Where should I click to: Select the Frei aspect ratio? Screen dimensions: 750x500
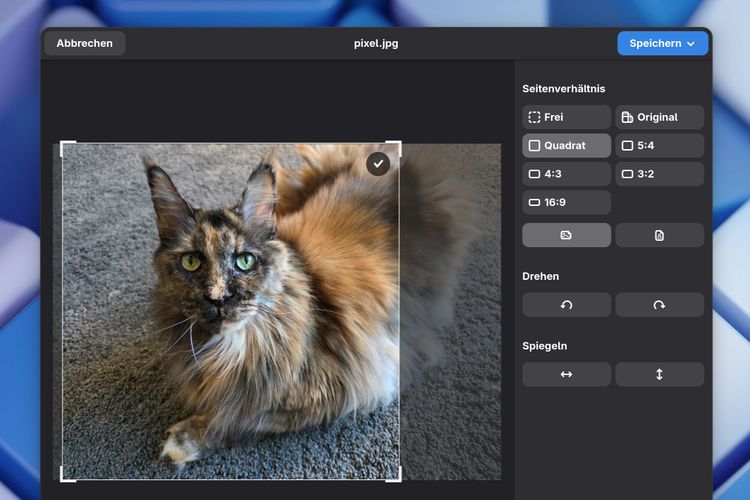click(566, 117)
